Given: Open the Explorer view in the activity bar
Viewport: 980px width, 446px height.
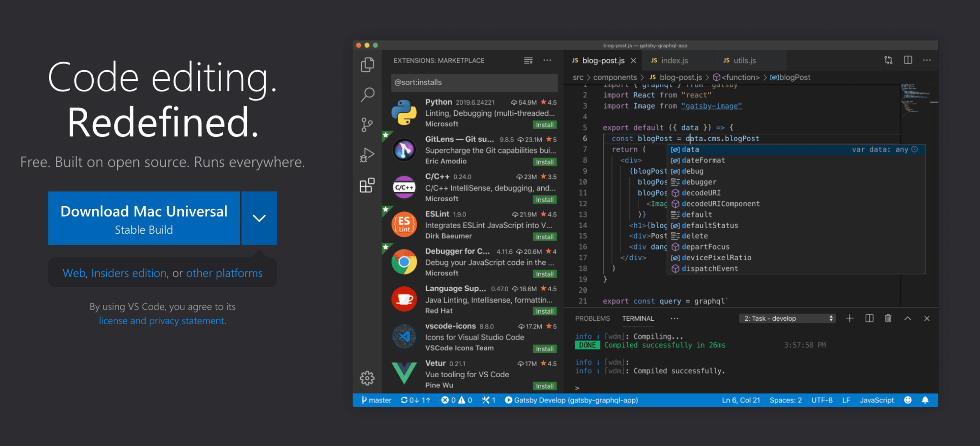Looking at the screenshot, I should [367, 65].
